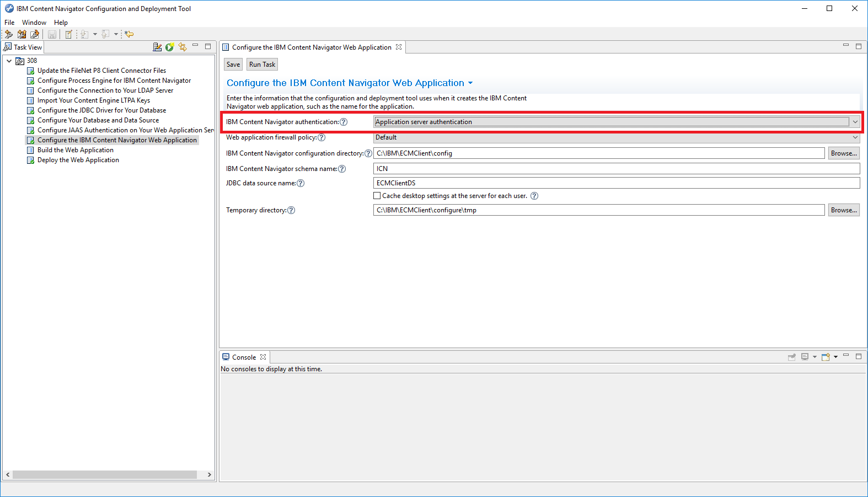868x497 pixels.
Task: Click help icon next to authentication label
Action: 344,122
